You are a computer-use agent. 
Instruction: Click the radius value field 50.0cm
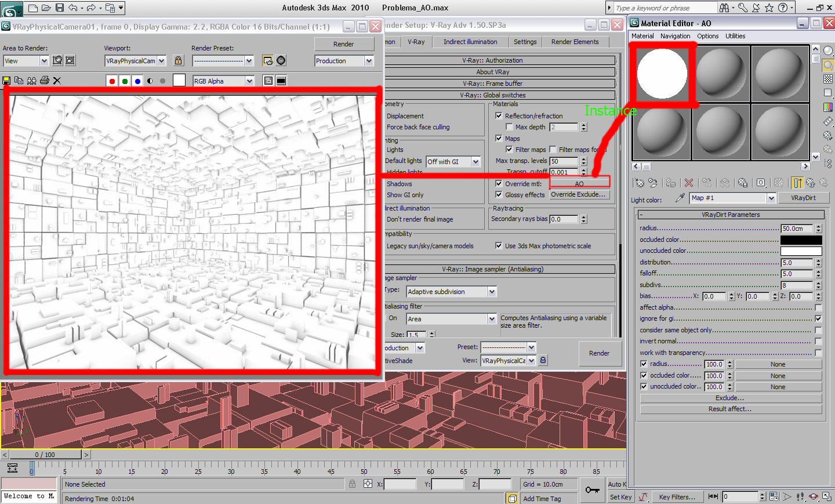point(797,229)
